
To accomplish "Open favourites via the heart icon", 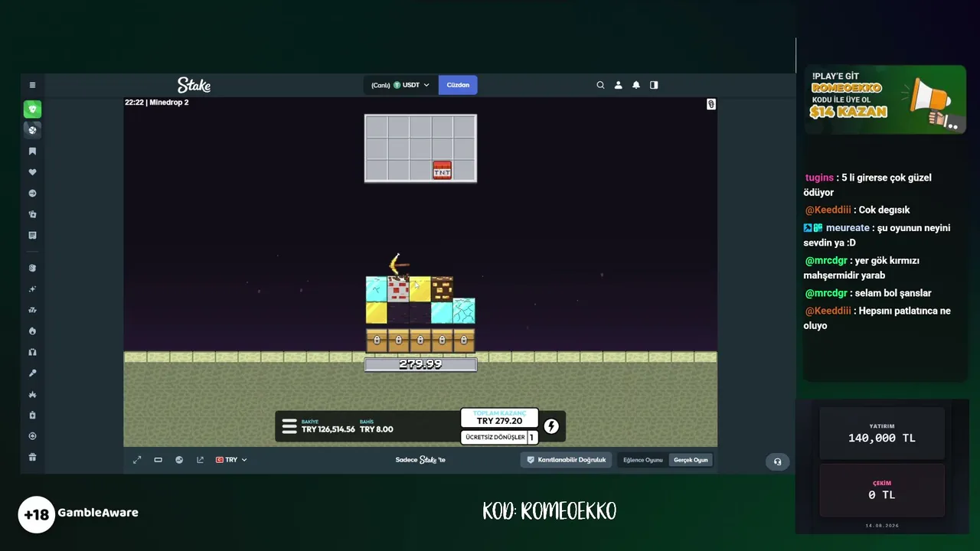I will (x=32, y=172).
